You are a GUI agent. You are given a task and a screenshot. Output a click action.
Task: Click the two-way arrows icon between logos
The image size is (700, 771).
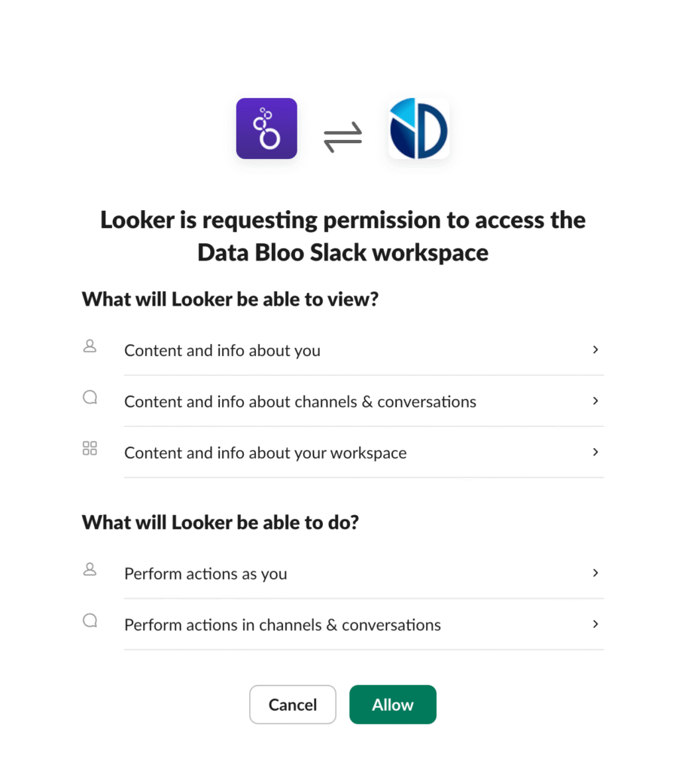point(342,137)
